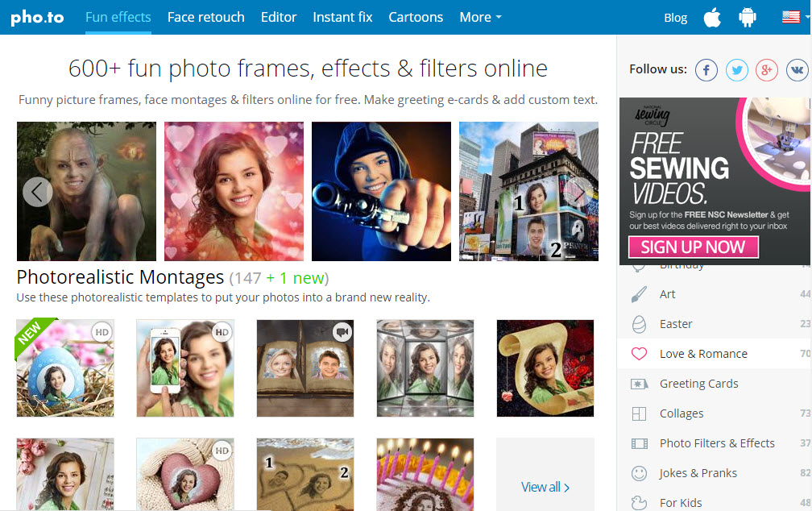Switch to Face retouch tab

[205, 17]
